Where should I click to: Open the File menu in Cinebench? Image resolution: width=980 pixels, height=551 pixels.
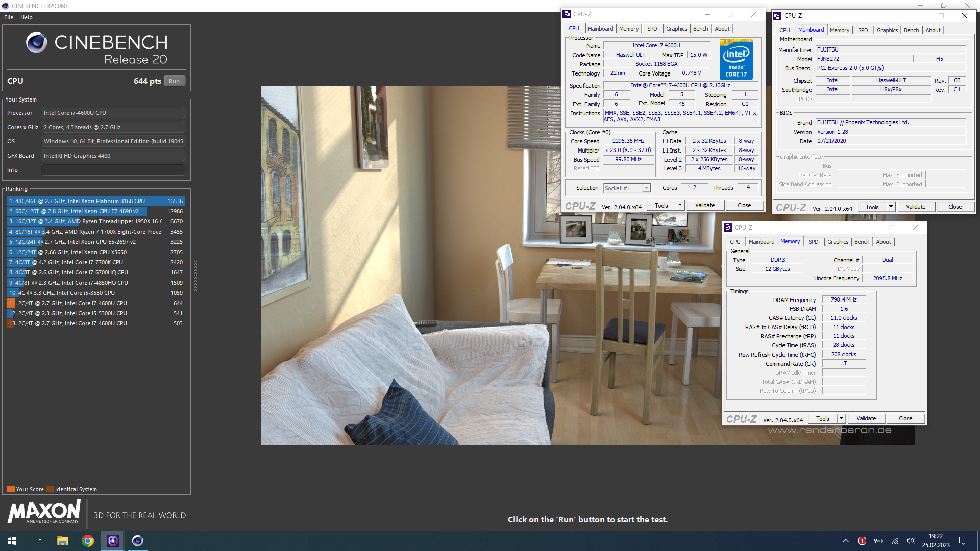(x=9, y=17)
